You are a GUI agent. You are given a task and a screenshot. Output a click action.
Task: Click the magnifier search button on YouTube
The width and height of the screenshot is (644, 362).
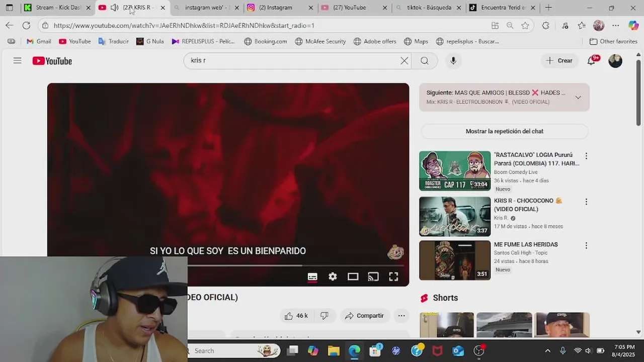425,61
